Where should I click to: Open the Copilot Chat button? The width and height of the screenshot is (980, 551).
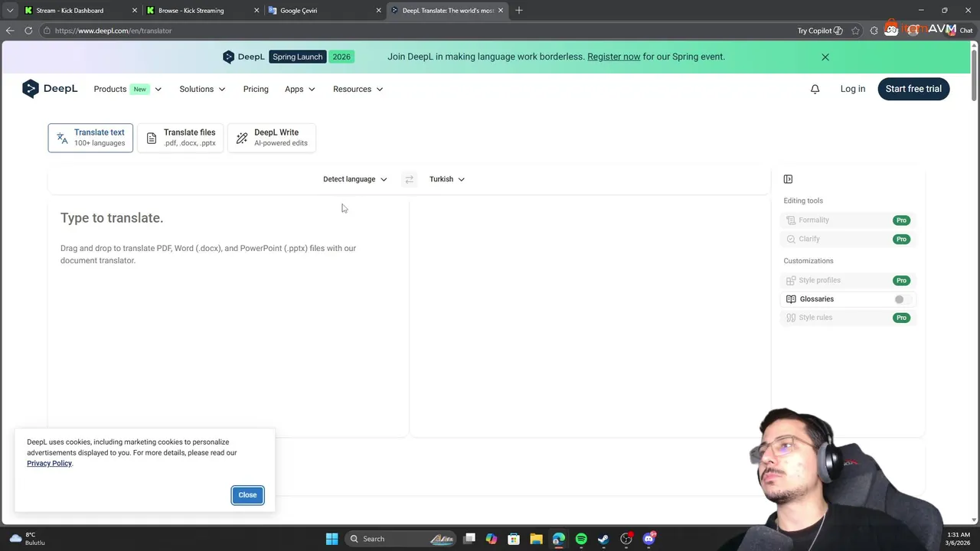click(x=960, y=31)
